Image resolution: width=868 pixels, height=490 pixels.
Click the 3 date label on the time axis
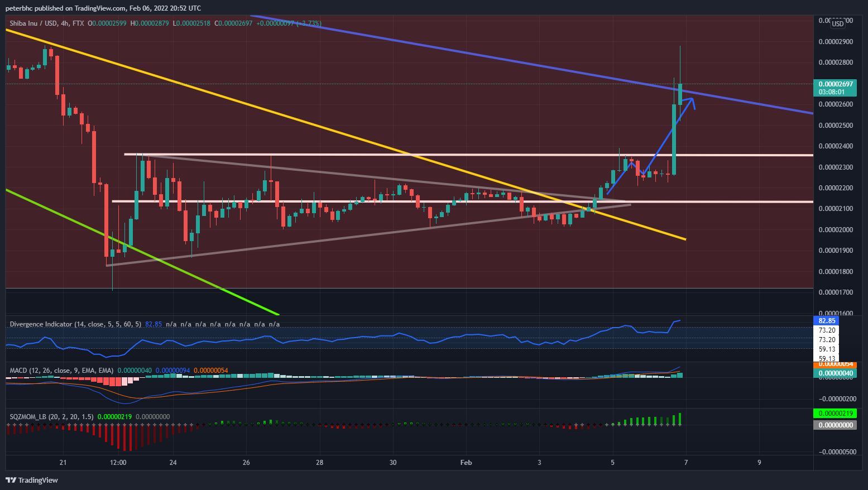point(539,463)
